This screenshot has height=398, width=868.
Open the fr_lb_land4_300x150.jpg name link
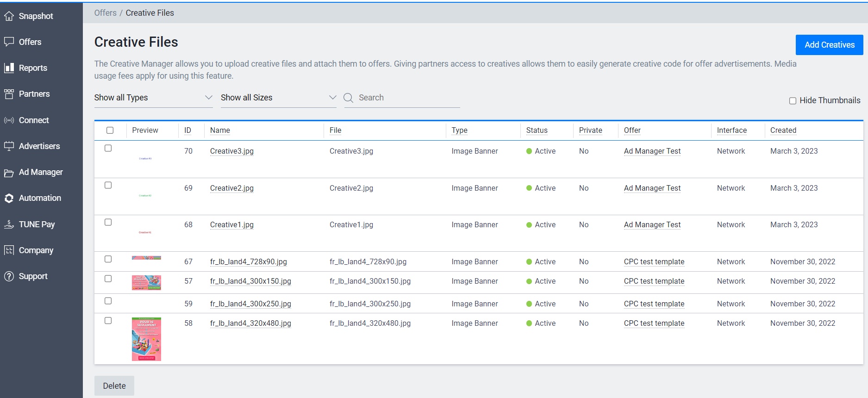(x=250, y=281)
